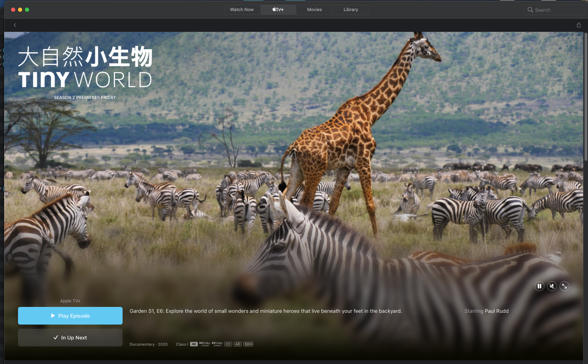The image size is (588, 364).
Task: Open the Library tab
Action: point(351,10)
